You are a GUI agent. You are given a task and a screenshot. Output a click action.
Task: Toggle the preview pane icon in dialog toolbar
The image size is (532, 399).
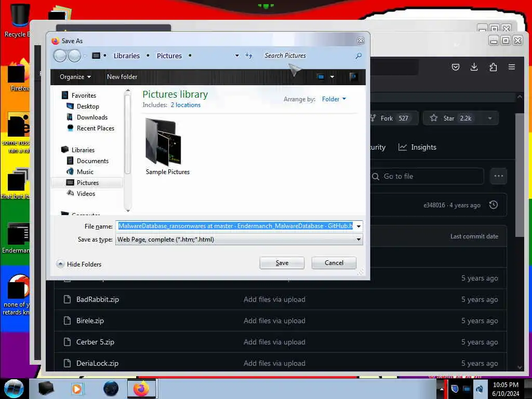tap(353, 77)
